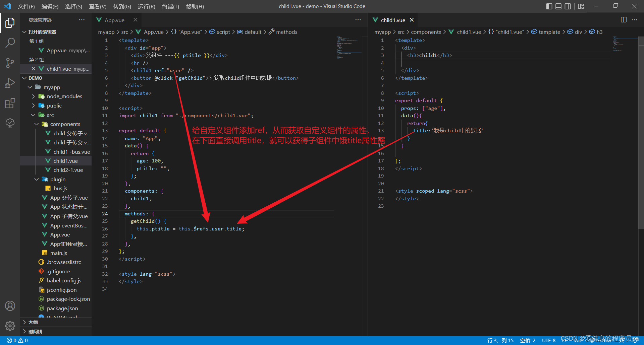This screenshot has height=345, width=644.
Task: Open the 选择(S) menu
Action: 73,6
